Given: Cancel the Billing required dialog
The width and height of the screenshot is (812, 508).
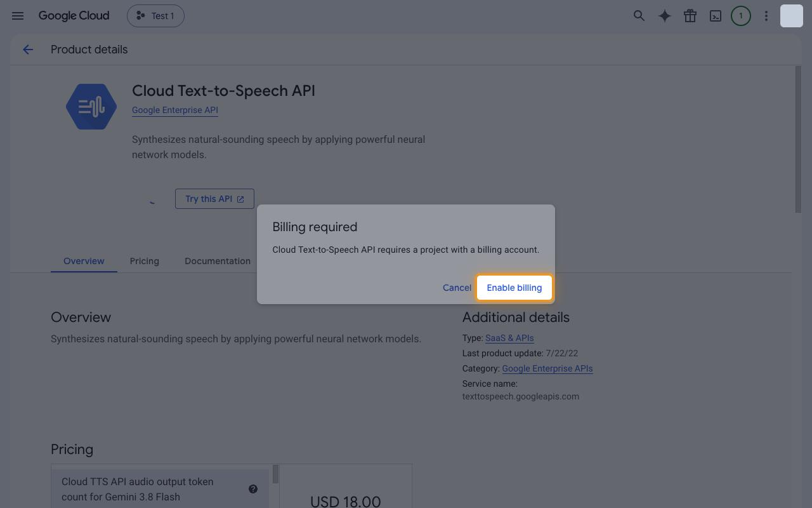Looking at the screenshot, I should (x=457, y=288).
